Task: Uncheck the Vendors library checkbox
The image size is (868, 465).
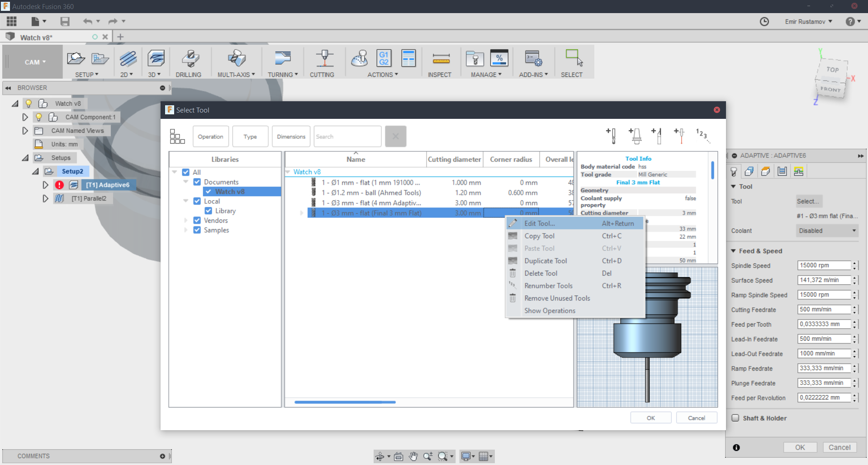Action: click(x=197, y=220)
